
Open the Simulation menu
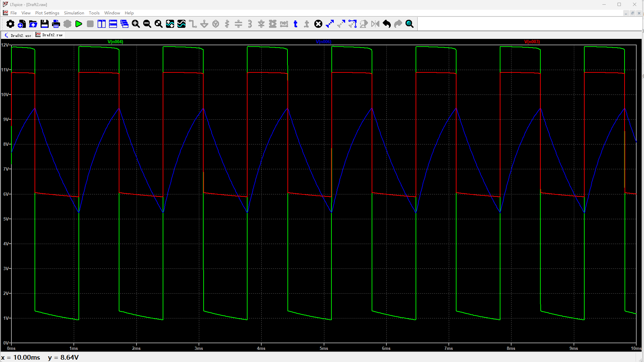pos(74,13)
